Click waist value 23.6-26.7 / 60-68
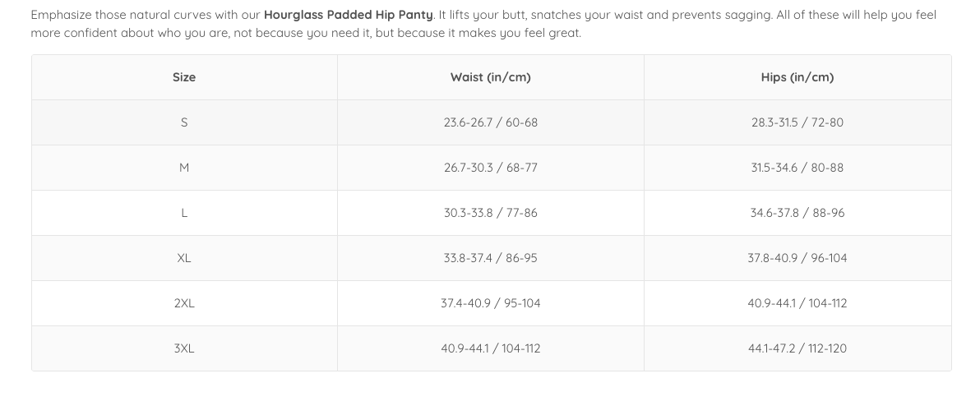 click(x=491, y=122)
